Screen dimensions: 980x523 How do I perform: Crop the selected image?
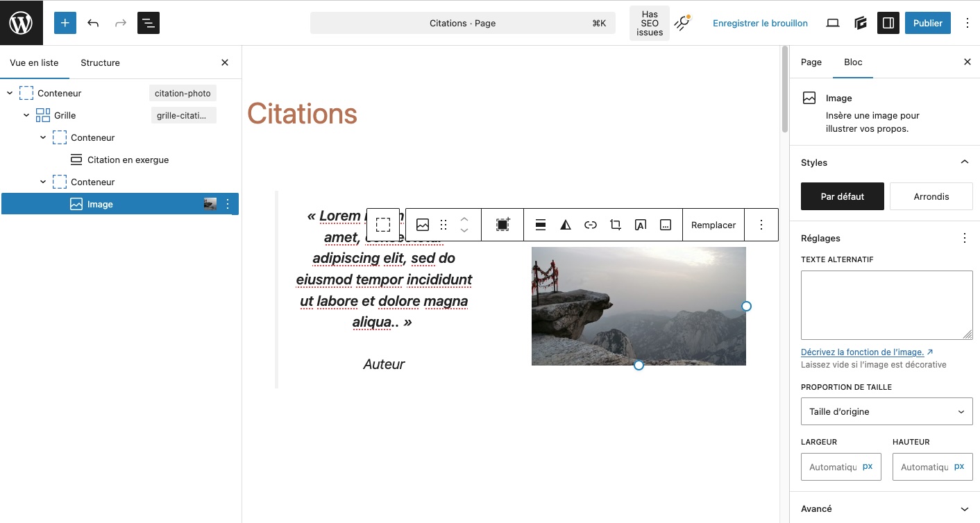tap(615, 224)
